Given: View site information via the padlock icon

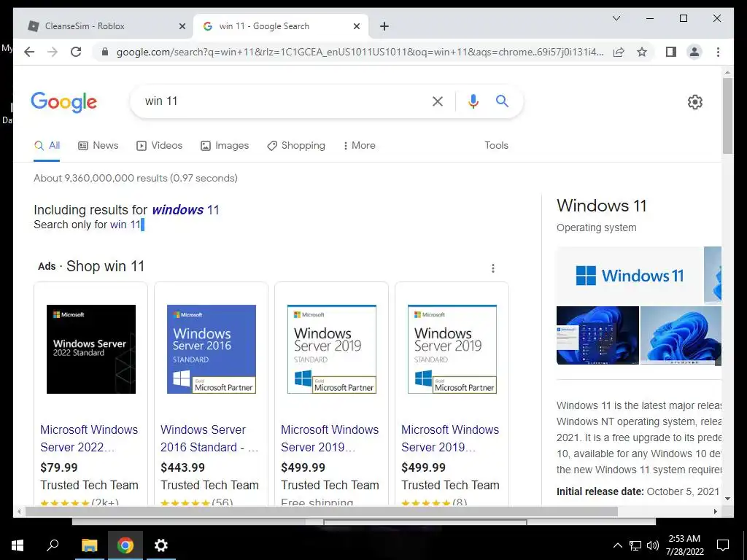Looking at the screenshot, I should click(105, 52).
